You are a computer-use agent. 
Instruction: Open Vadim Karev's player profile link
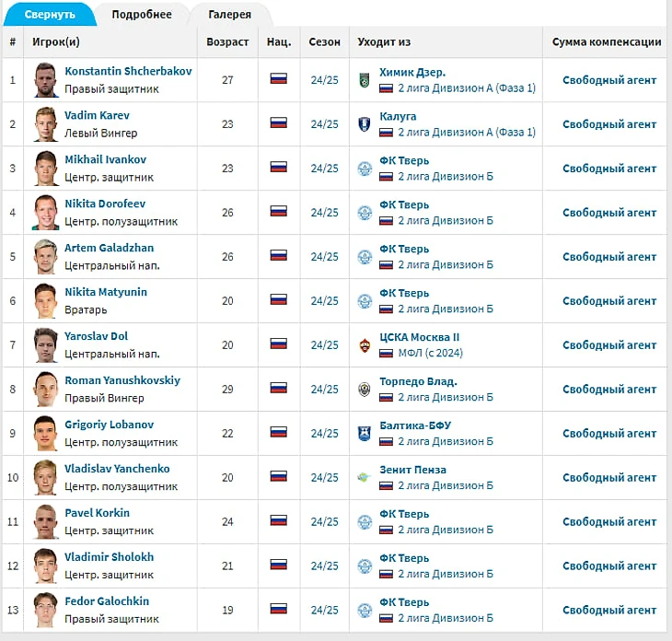tap(97, 115)
